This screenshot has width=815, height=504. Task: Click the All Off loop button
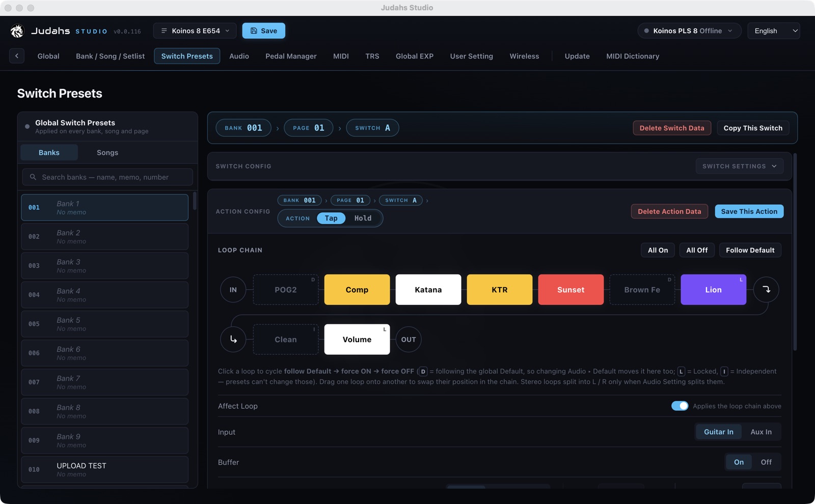coord(697,250)
